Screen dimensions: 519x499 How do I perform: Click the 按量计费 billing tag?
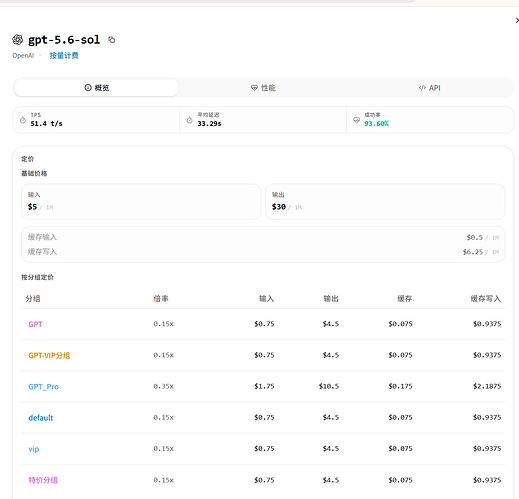coord(64,56)
